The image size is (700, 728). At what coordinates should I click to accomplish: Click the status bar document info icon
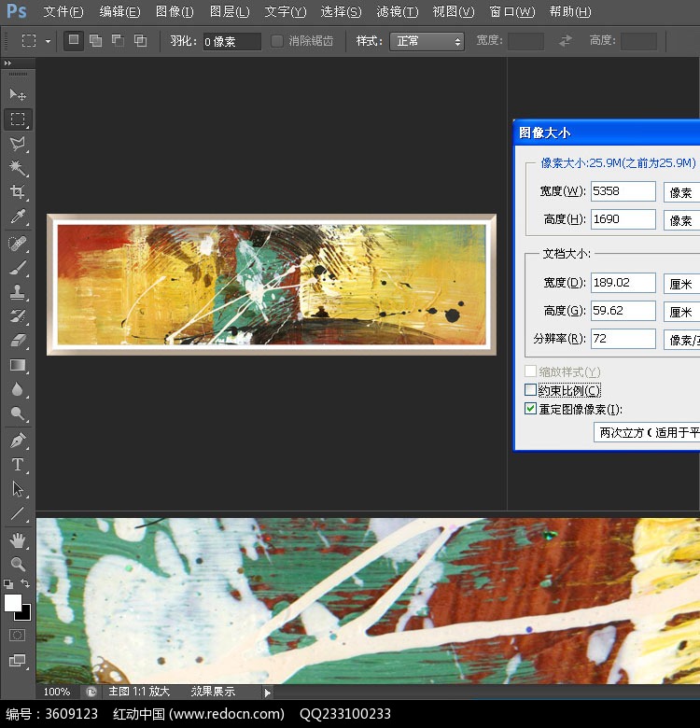91,693
